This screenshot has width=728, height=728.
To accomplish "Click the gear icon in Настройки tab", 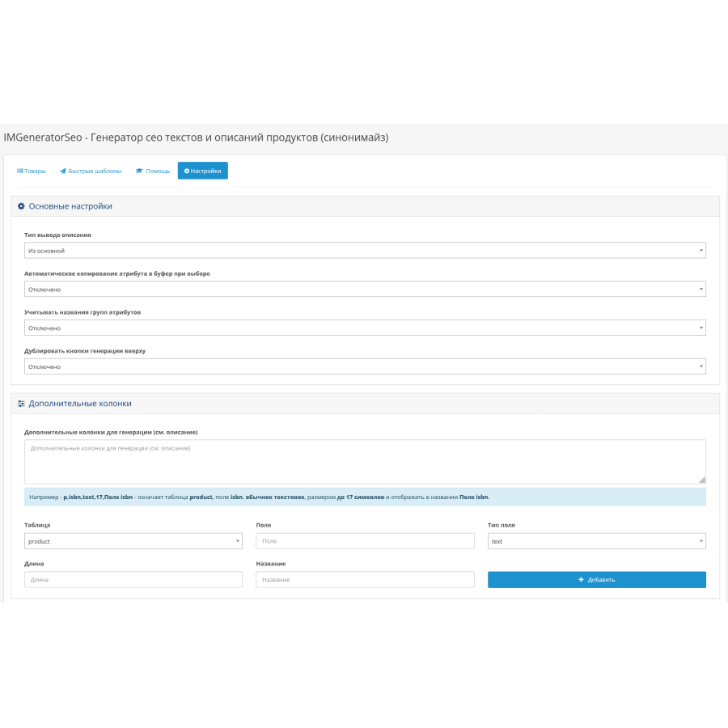I will click(x=187, y=171).
